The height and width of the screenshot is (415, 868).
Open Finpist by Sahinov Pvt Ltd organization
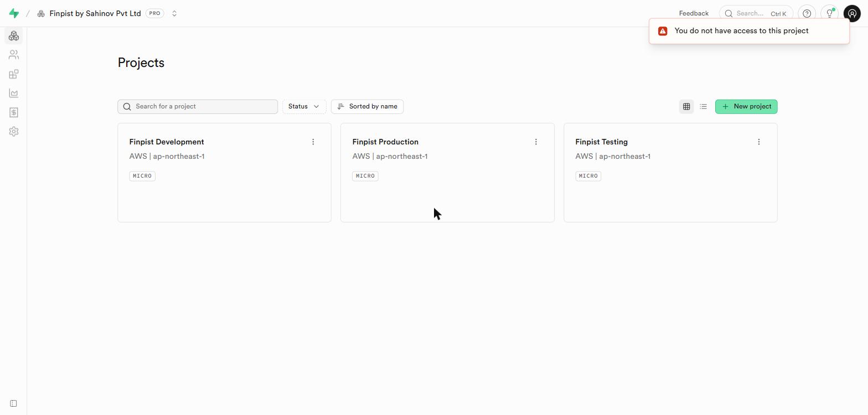click(95, 13)
